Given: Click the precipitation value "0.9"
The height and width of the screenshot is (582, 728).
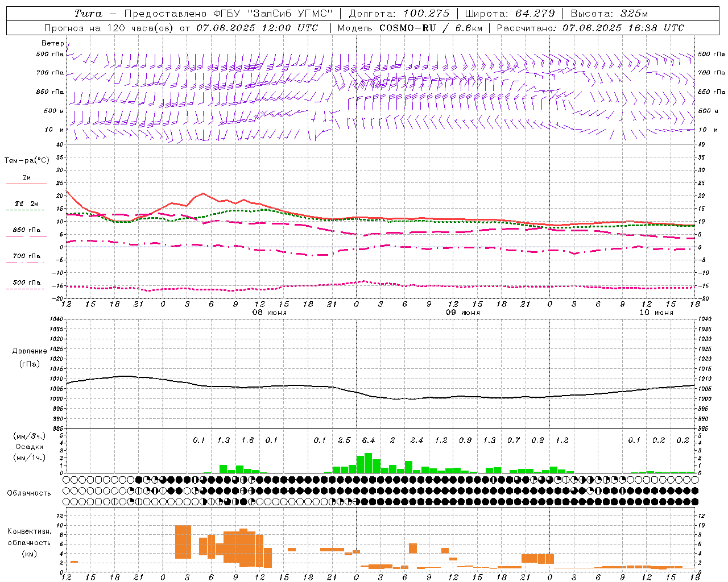Looking at the screenshot, I should click(465, 440).
